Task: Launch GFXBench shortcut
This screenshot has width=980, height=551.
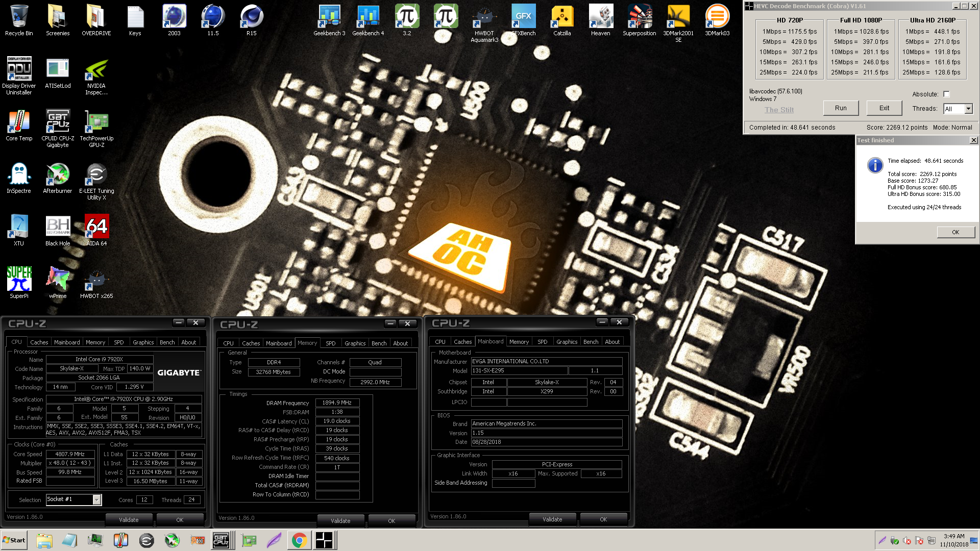Action: (x=523, y=20)
